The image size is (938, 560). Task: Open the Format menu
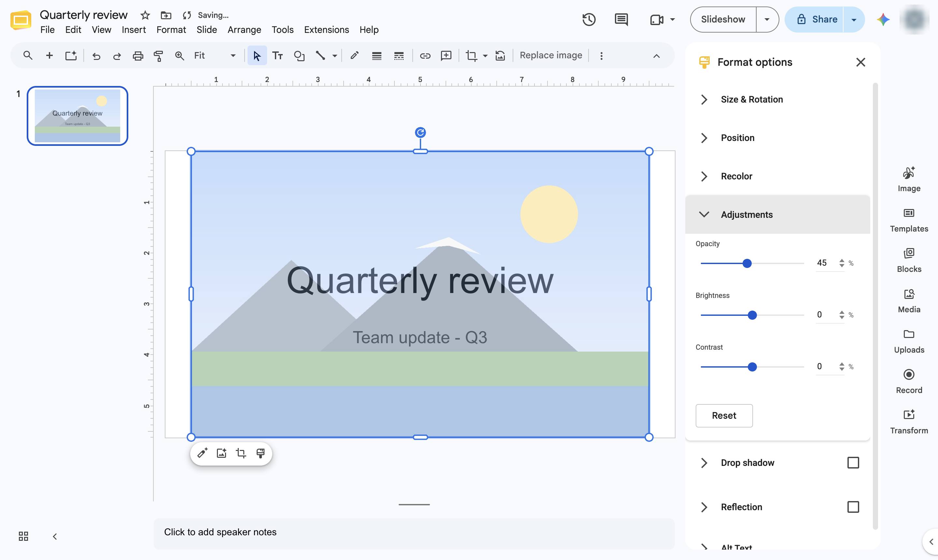coord(171,30)
